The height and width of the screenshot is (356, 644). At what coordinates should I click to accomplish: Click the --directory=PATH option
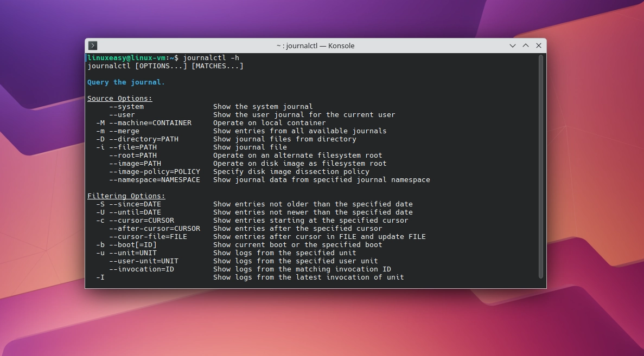coord(144,139)
